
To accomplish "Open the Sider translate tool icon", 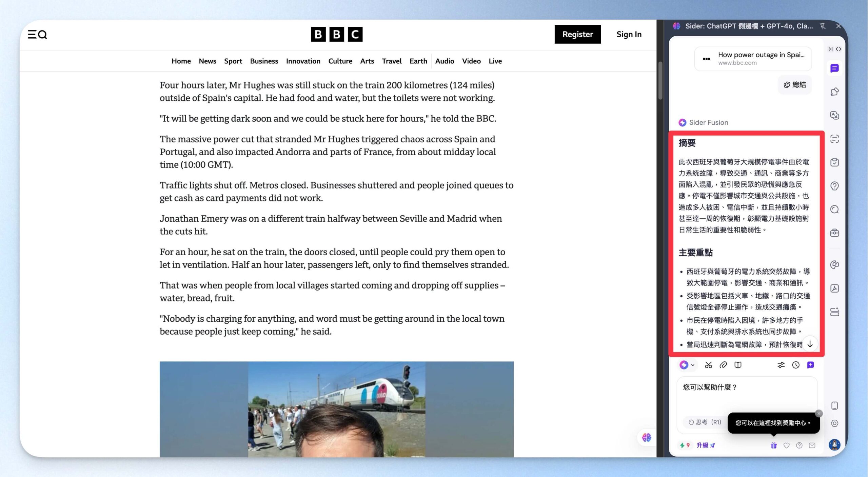I will [834, 115].
